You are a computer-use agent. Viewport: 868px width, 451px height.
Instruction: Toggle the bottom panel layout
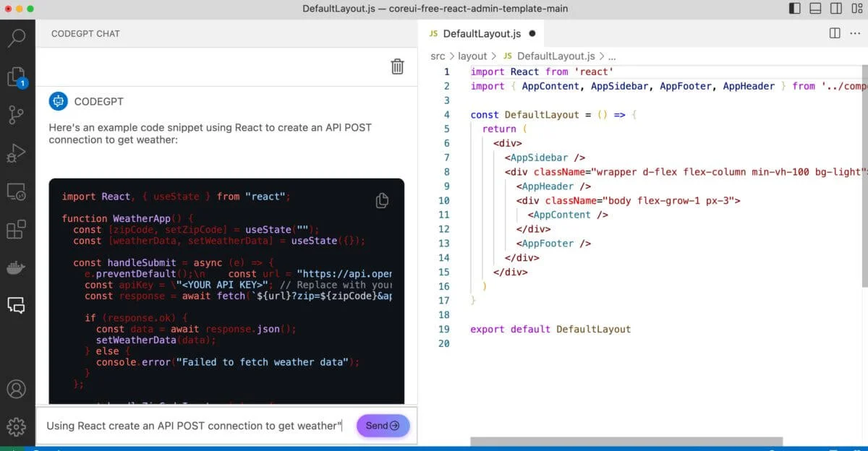815,9
